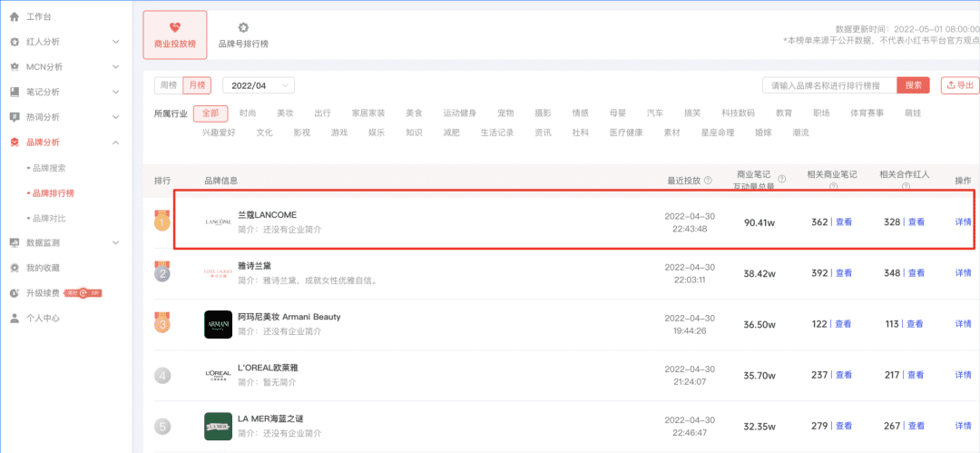This screenshot has height=453, width=980.
Task: Click the 红人分析 sidebar icon
Action: click(x=15, y=41)
